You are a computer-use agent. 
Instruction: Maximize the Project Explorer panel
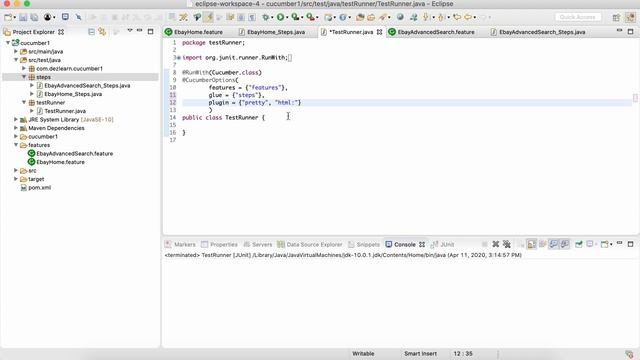pos(151,31)
